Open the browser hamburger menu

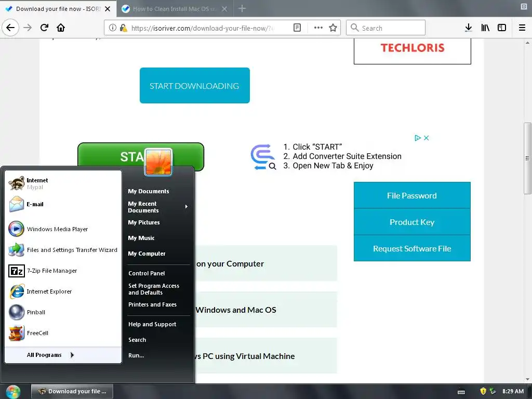coord(522,28)
